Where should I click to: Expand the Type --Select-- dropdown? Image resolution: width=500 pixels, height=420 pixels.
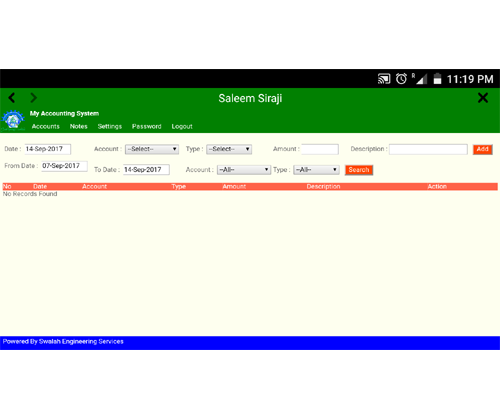point(229,149)
